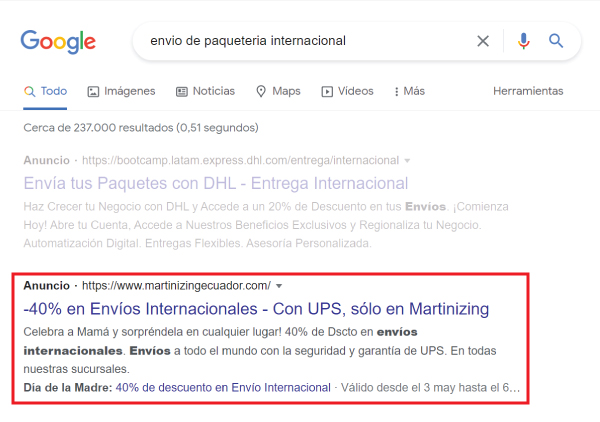Open the DHL Entrega Internacional ad title

click(x=216, y=183)
